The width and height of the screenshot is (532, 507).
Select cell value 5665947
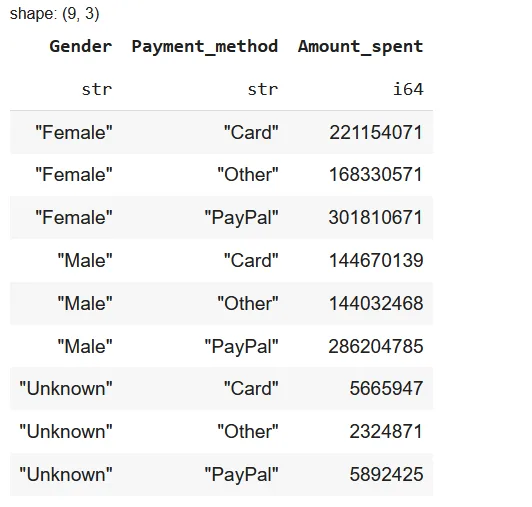point(386,388)
